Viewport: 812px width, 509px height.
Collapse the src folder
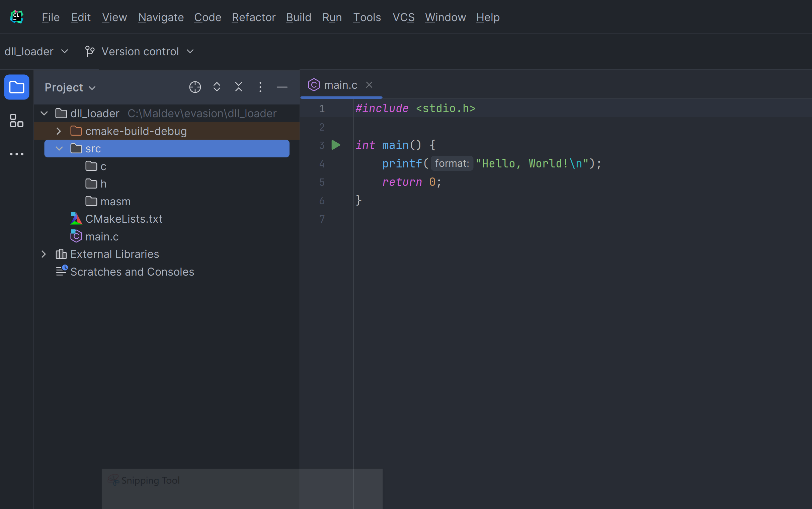[59, 148]
